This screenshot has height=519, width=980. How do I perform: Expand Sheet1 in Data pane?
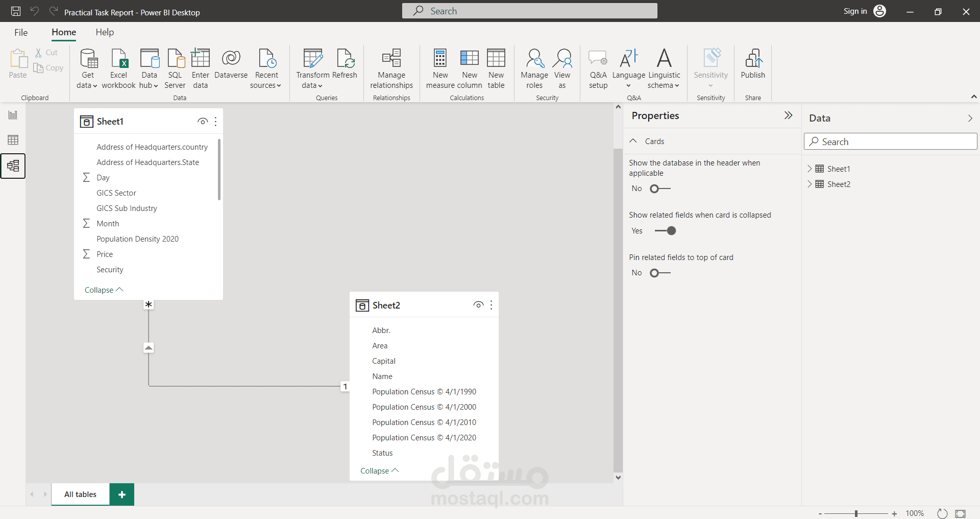point(810,169)
